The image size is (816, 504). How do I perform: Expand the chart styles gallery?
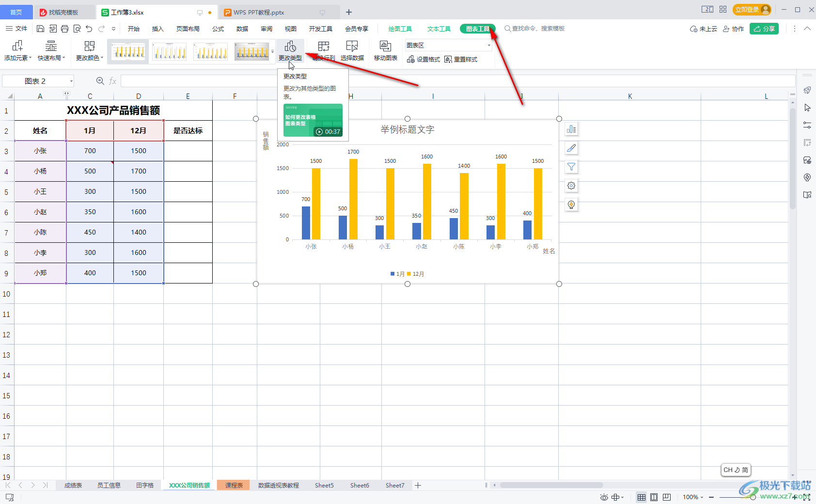coord(272,51)
